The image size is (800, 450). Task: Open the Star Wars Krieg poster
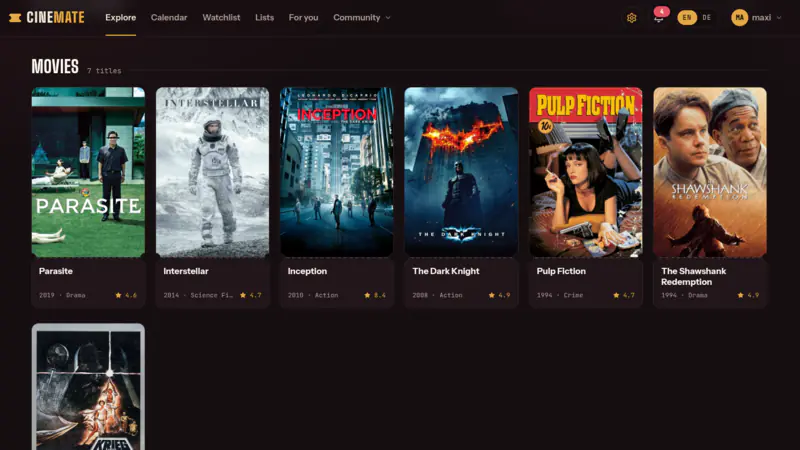coord(88,387)
